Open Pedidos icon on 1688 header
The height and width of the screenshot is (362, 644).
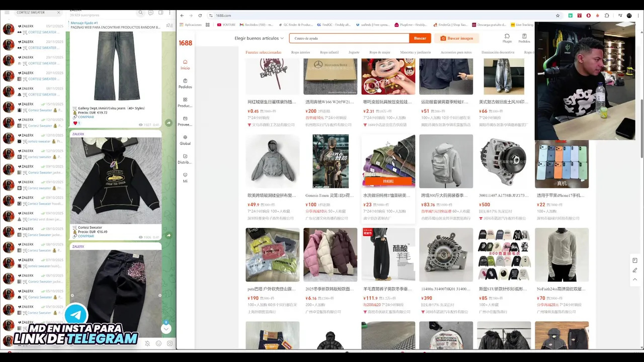coord(524,38)
